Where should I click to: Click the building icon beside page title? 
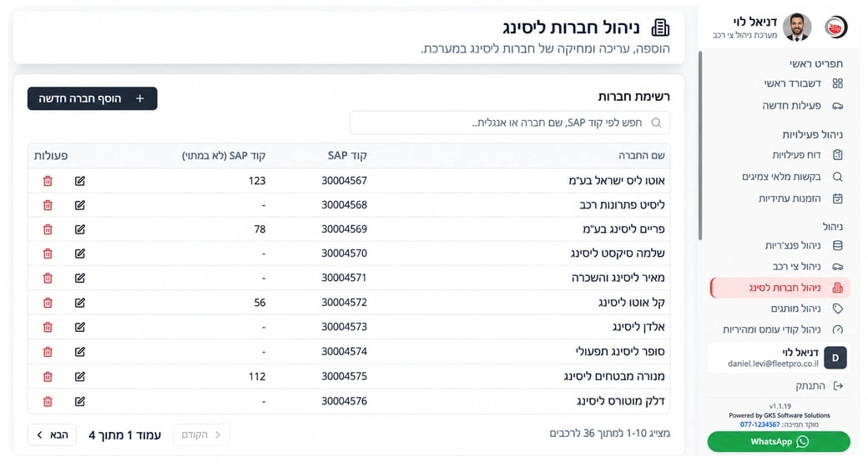[x=660, y=28]
